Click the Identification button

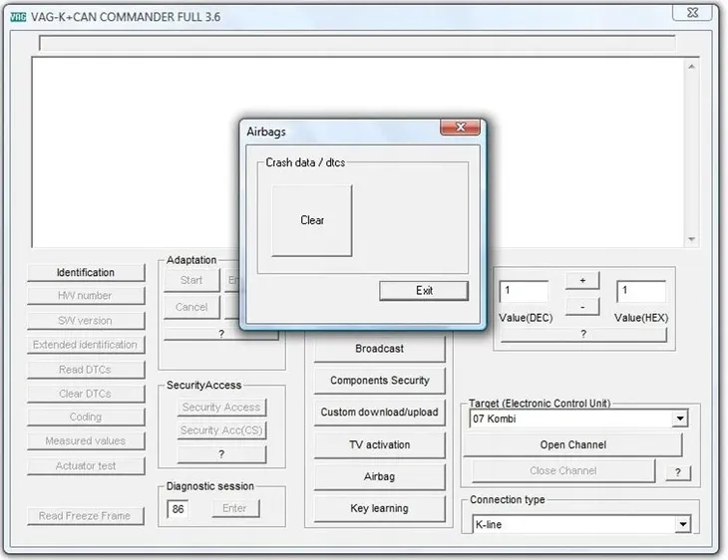[x=86, y=273]
